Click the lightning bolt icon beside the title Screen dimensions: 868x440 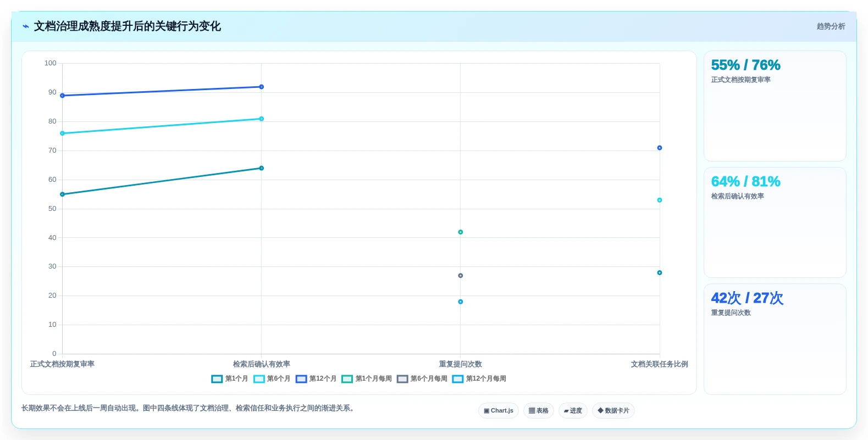tap(26, 26)
